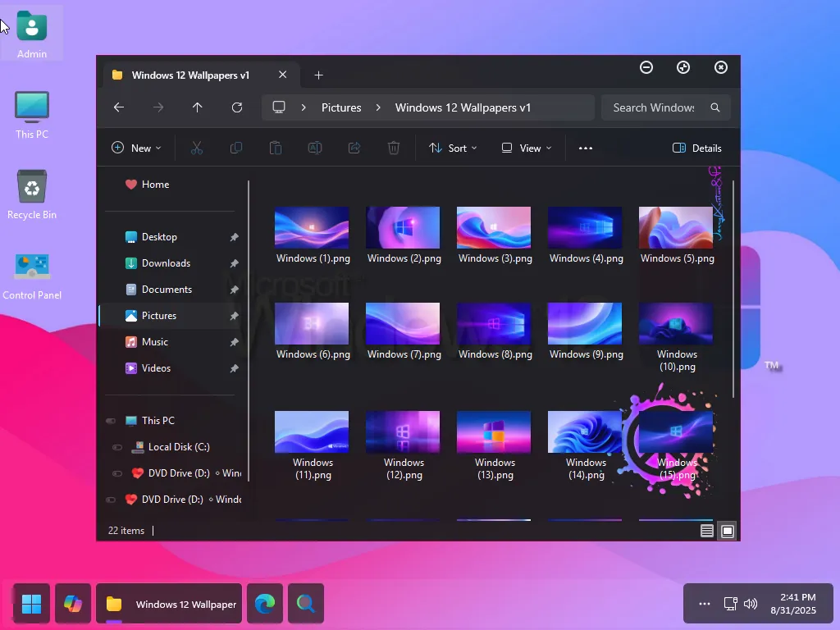This screenshot has height=630, width=840.
Task: Open the View dropdown
Action: [526, 148]
